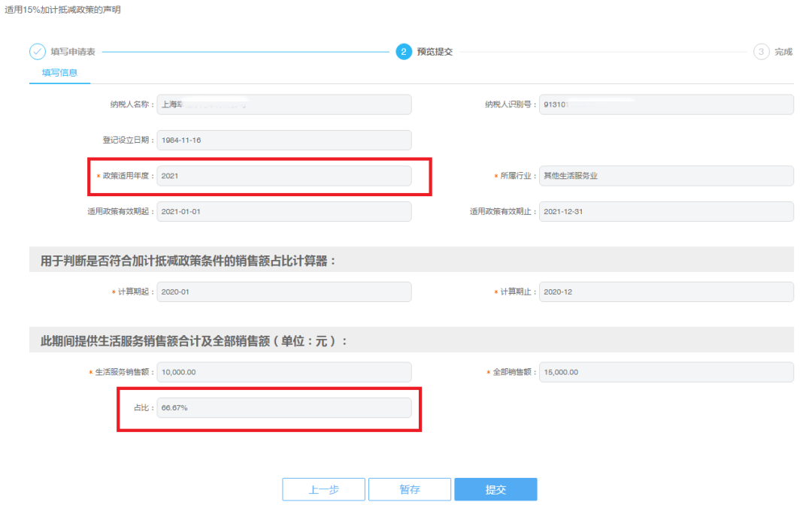Click the step 2 预览提交 circle icon
Screen dimensions: 812x511
pyautogui.click(x=404, y=52)
